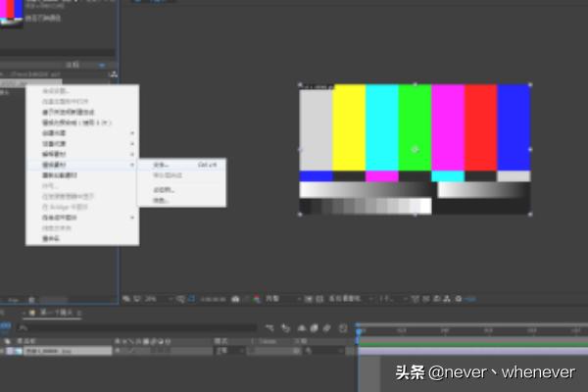The image size is (588, 392).
Task: Open the graph editor in the timeline
Action: point(344,327)
